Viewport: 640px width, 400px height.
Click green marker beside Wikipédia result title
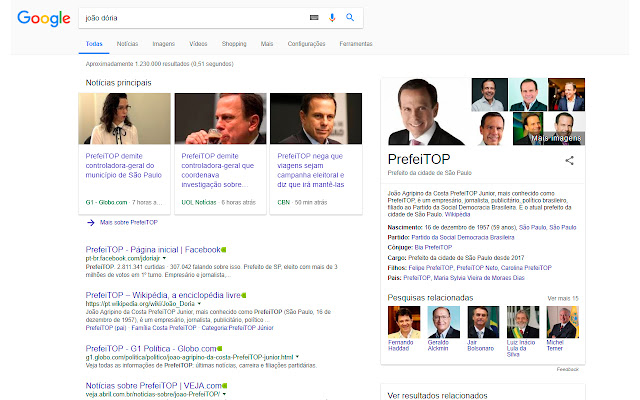click(x=244, y=295)
